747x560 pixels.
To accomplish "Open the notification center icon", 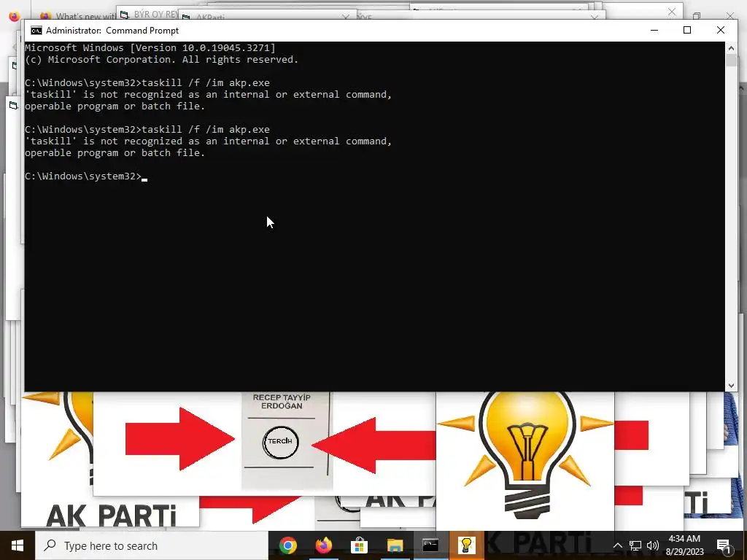I will [724, 545].
